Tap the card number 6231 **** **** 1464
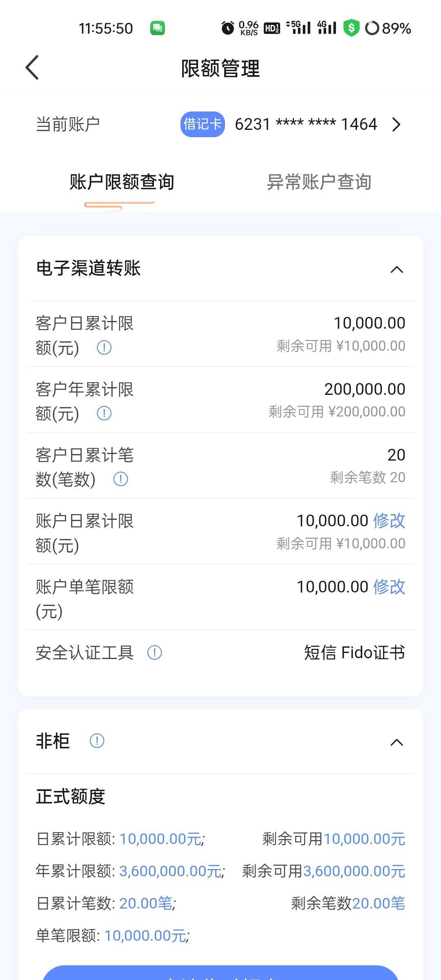This screenshot has width=441, height=980. point(306,124)
